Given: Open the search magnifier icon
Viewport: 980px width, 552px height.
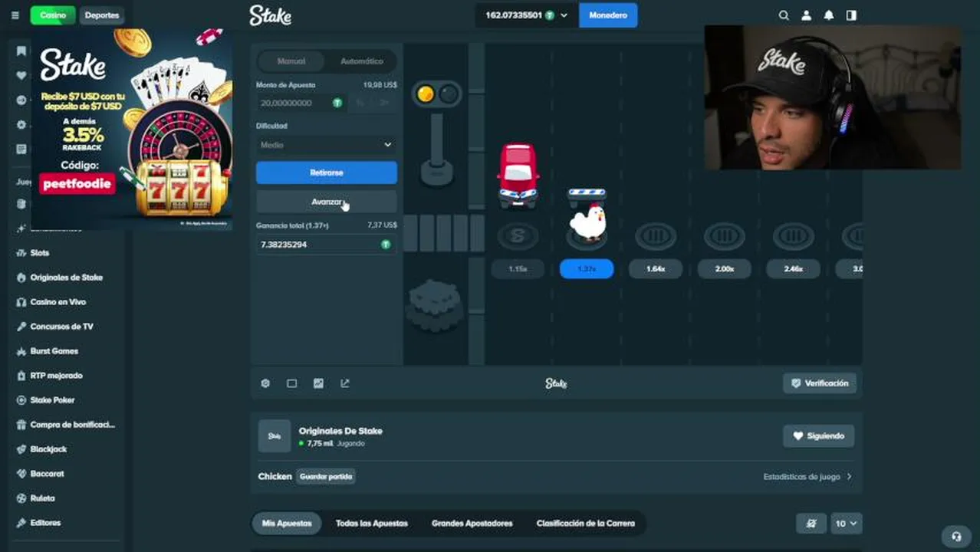Looking at the screenshot, I should (x=784, y=15).
